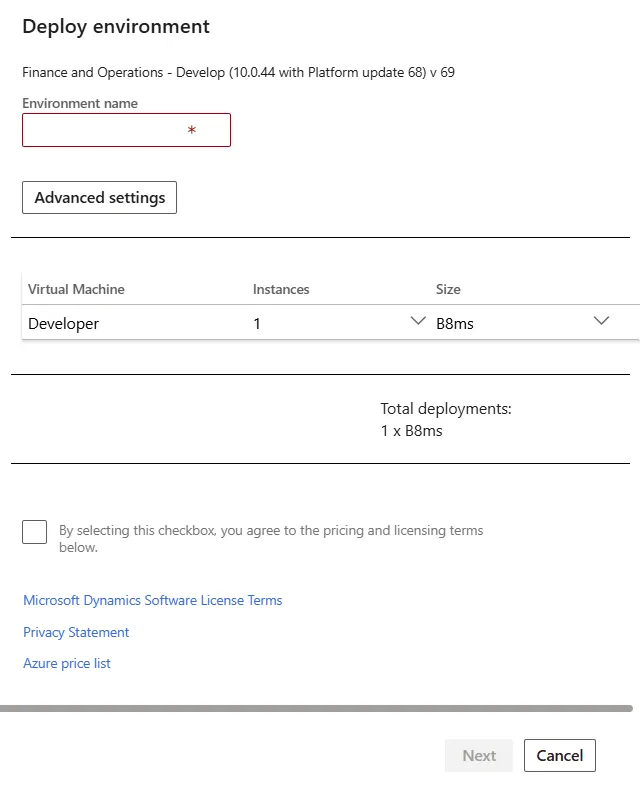
Task: Click the horizontal scrollbar at bottom
Action: point(316,709)
